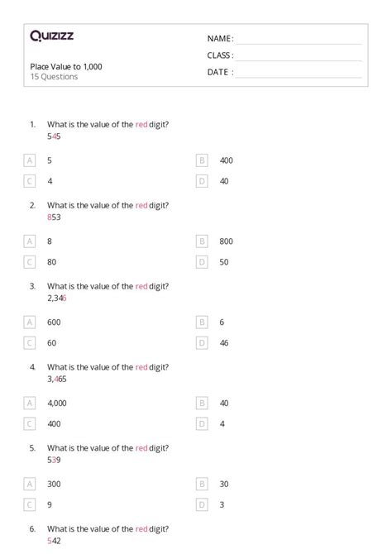
Task: Mark box B with answer 6 in question 3
Action: pos(202,322)
